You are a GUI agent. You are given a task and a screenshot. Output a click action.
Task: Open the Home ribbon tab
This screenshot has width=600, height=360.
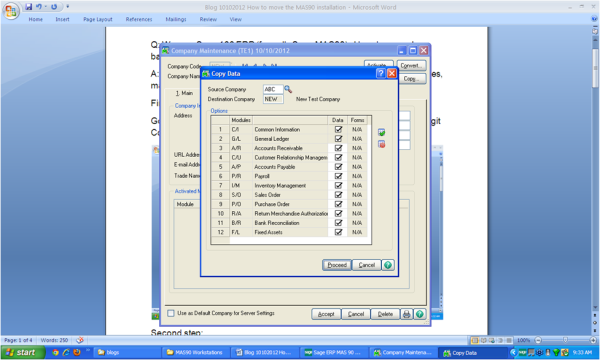pos(36,19)
